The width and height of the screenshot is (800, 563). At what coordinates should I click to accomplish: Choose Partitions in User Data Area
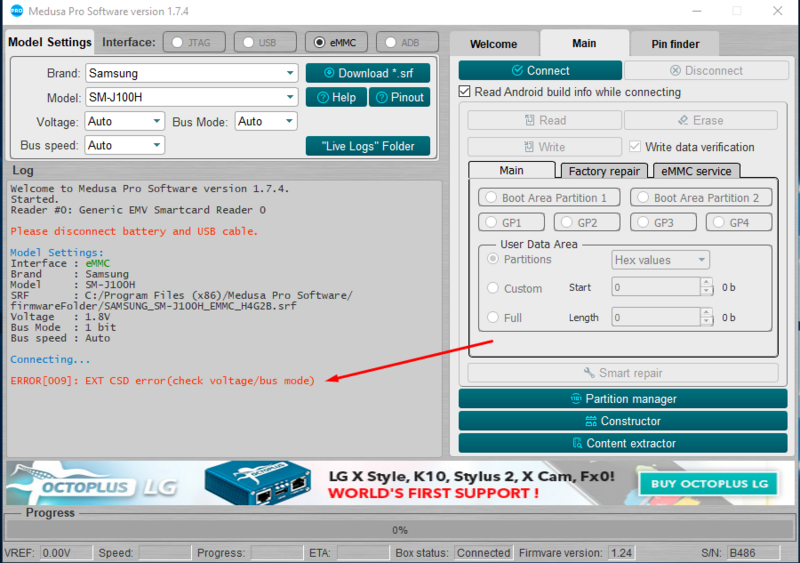pyautogui.click(x=492, y=259)
